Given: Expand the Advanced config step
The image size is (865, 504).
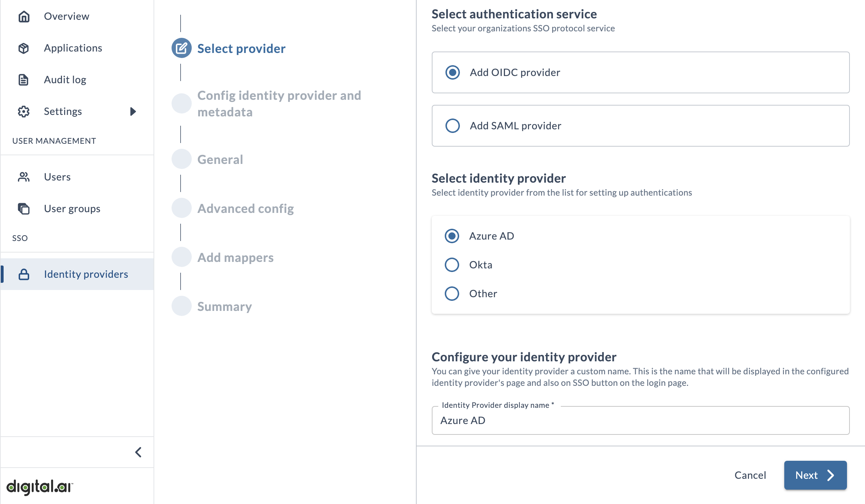Looking at the screenshot, I should click(x=245, y=208).
